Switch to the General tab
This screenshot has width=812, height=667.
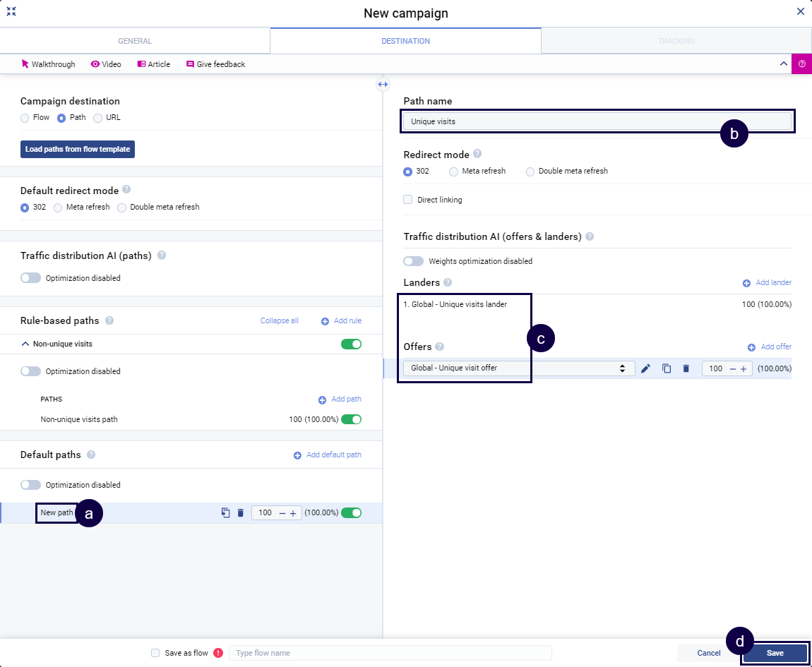coord(135,41)
